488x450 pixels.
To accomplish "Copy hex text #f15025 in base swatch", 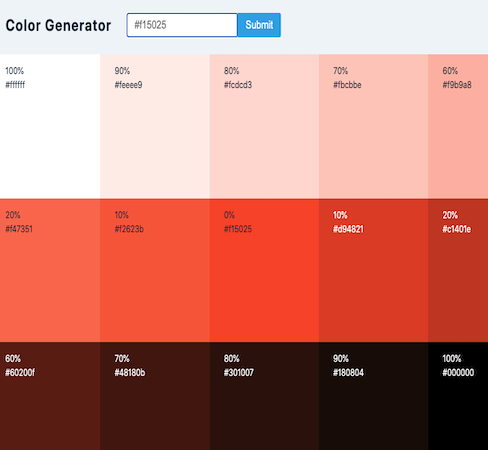I will (238, 229).
